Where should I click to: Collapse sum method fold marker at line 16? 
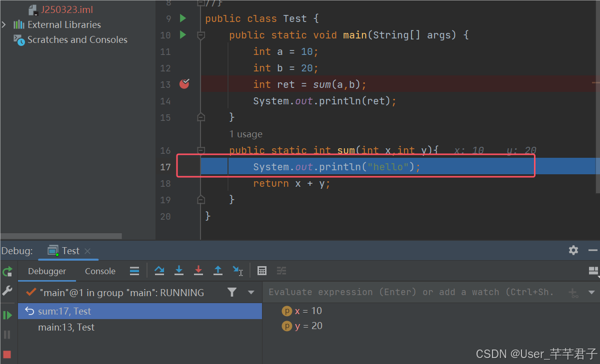click(x=201, y=150)
